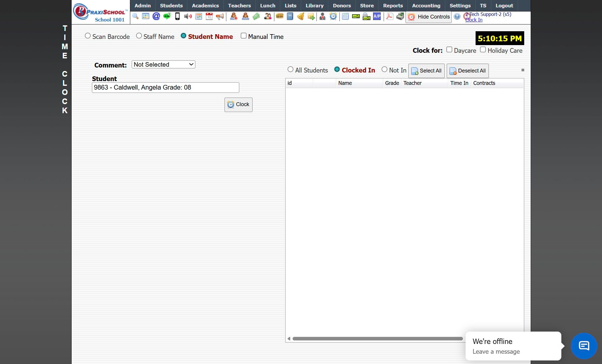The width and height of the screenshot is (602, 364).
Task: Click the cash register icon
Action: [400, 17]
